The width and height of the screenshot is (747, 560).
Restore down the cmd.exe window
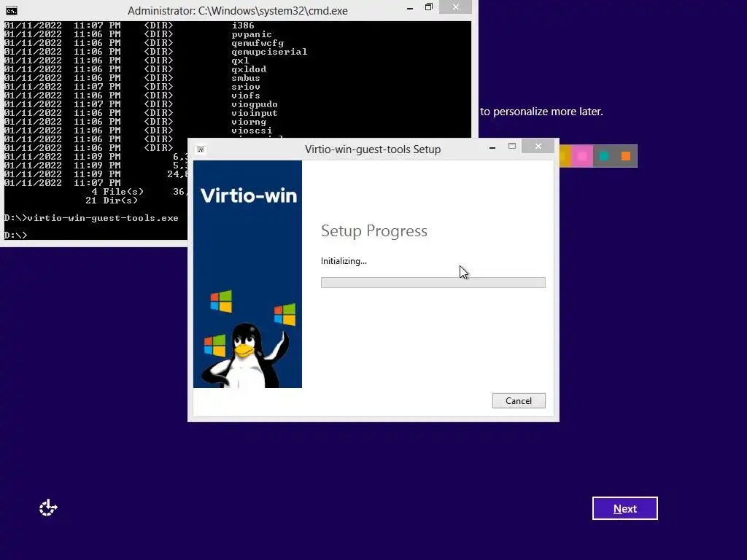point(428,7)
